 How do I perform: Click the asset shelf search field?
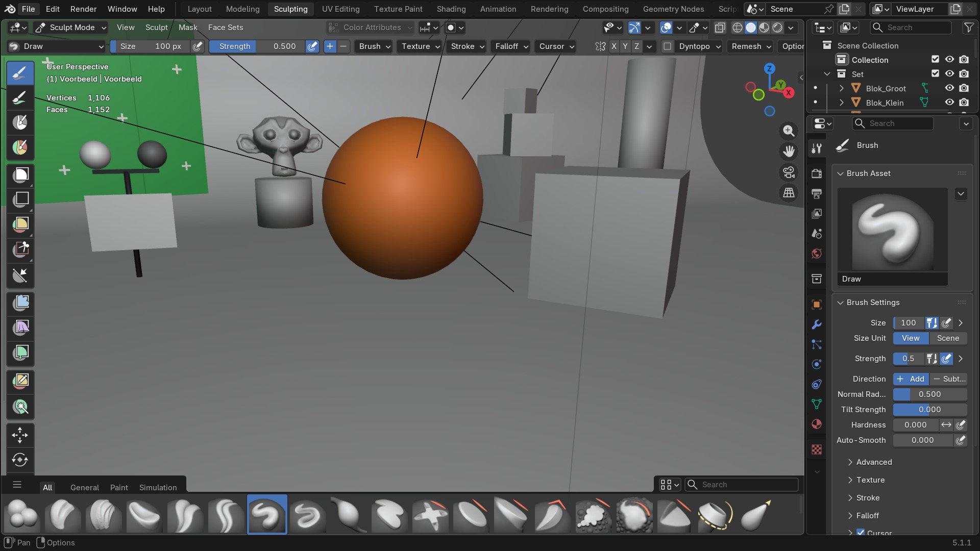742,485
